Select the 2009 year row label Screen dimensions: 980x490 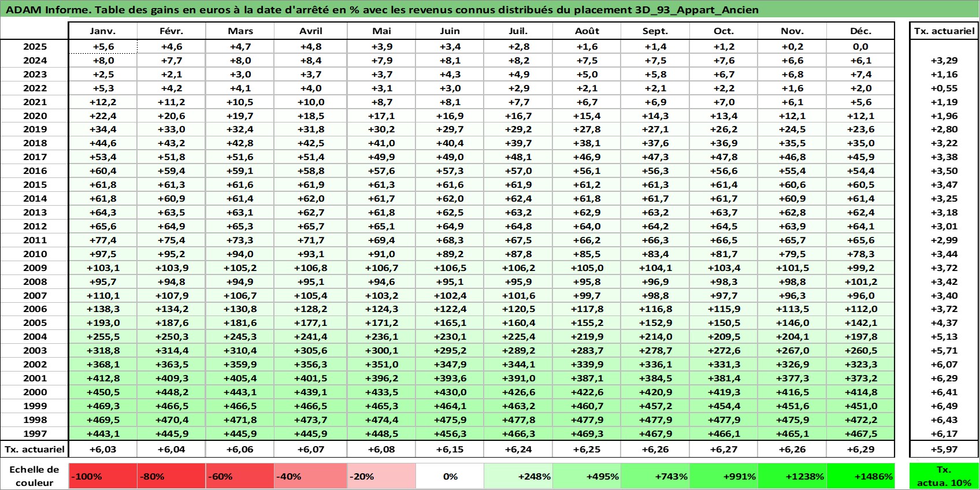(35, 268)
